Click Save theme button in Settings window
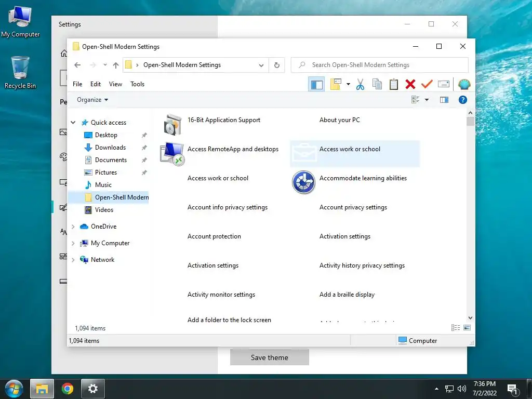Screen dimensions: 532x399 [270, 357]
